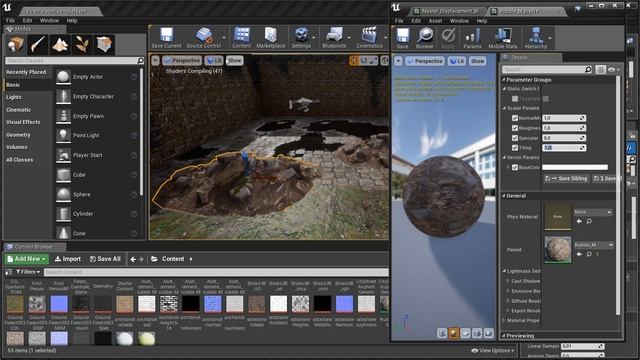Open Asset menu in material editor
Image resolution: width=640 pixels, height=360 pixels.
pyautogui.click(x=435, y=20)
